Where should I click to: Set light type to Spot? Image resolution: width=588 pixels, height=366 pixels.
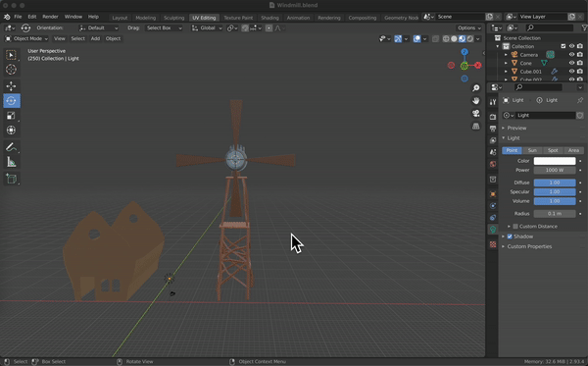[x=553, y=150]
